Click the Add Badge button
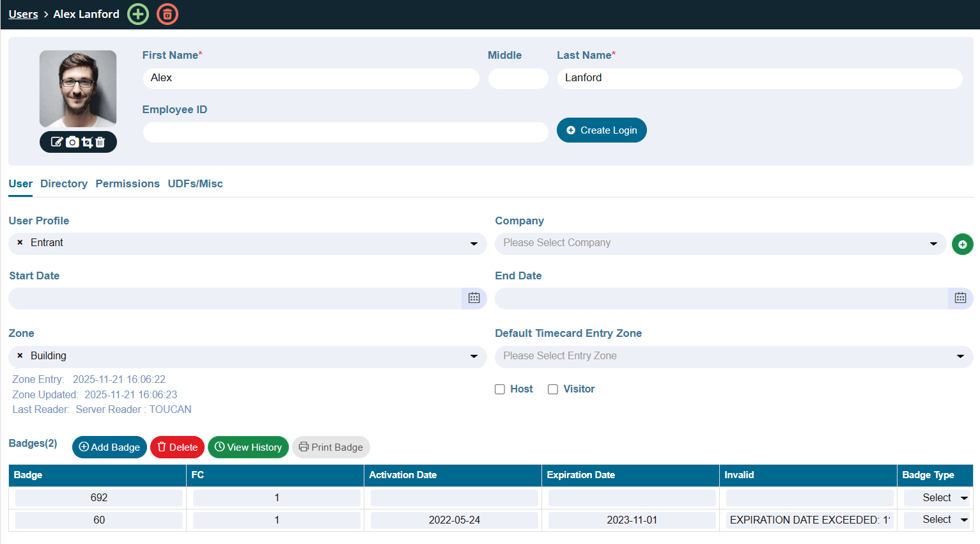The height and width of the screenshot is (544, 980). pyautogui.click(x=109, y=447)
